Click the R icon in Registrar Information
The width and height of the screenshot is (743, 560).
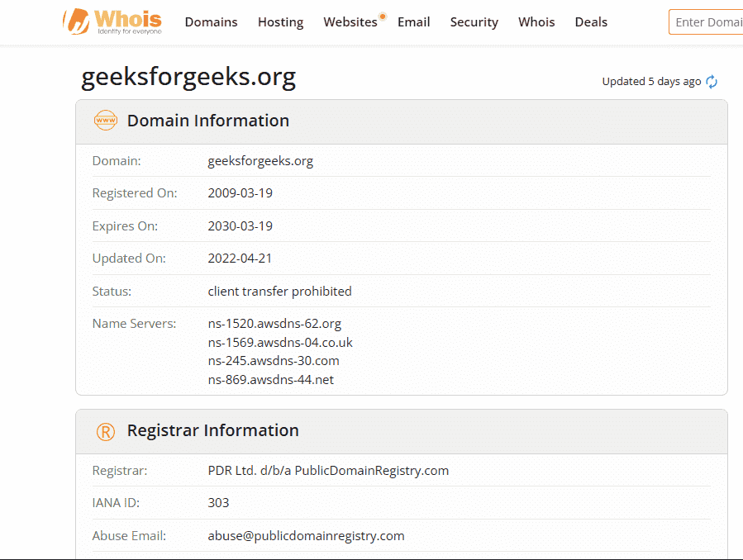click(106, 431)
